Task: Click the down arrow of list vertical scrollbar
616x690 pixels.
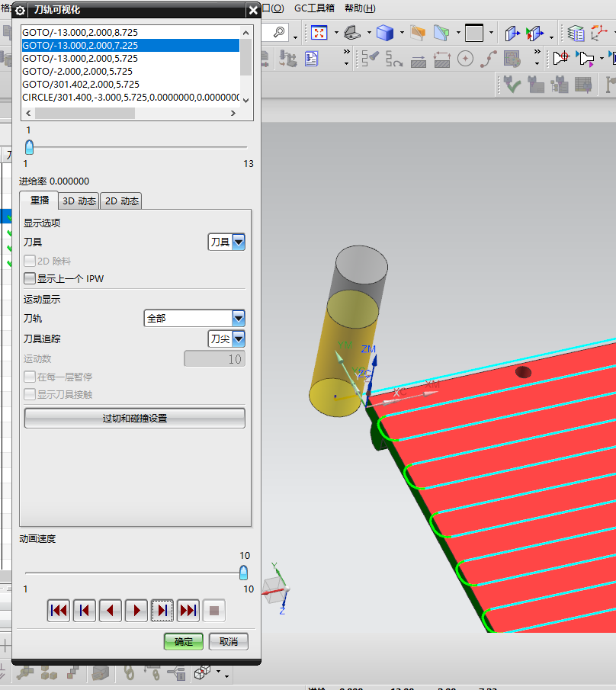Action: [245, 101]
